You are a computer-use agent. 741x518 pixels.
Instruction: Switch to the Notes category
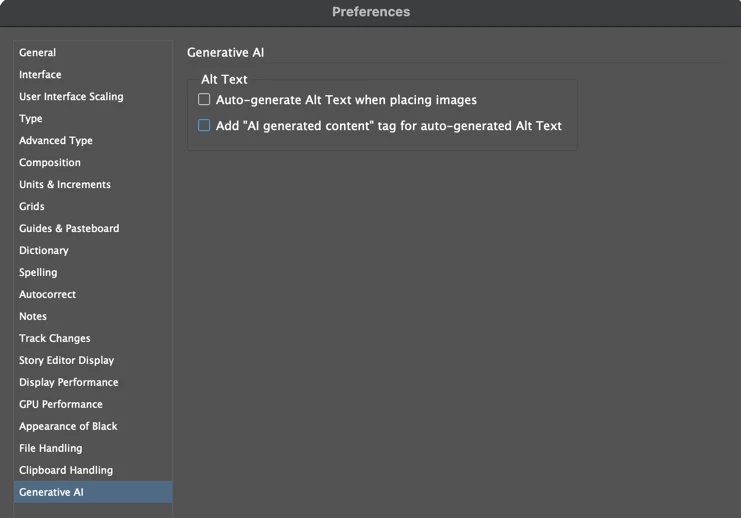33,317
